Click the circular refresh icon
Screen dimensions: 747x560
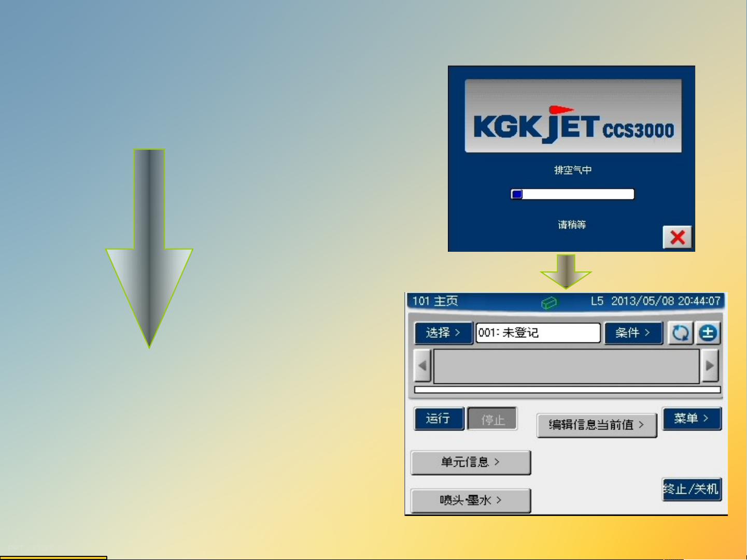680,333
